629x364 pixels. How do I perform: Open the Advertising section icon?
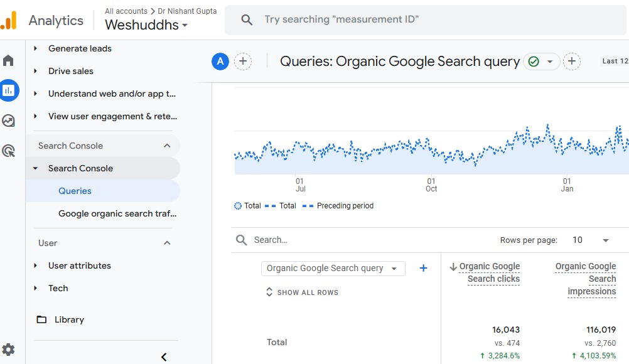8,151
